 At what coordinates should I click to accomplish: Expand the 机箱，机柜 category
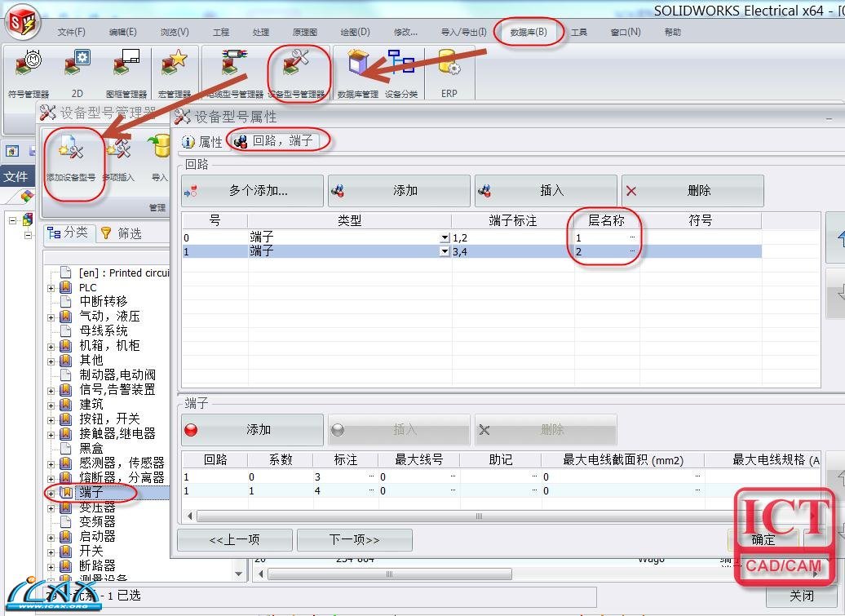pyautogui.click(x=51, y=347)
